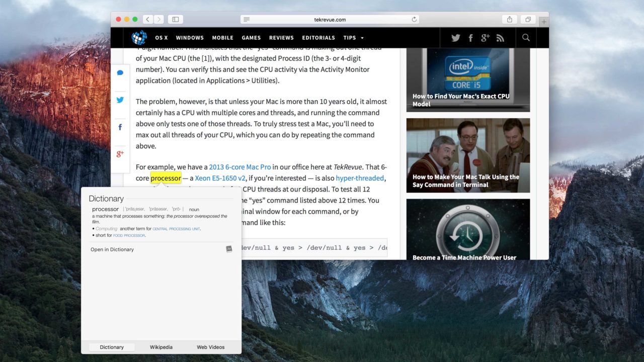Screen dimensions: 644x362
Task: Click the highlighted word processor
Action: pyautogui.click(x=166, y=178)
